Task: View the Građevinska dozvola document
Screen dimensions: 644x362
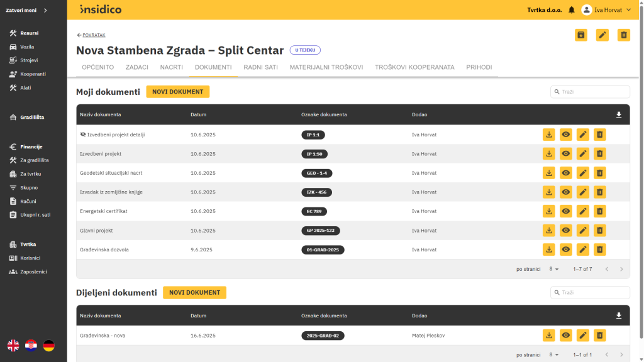Action: point(566,250)
